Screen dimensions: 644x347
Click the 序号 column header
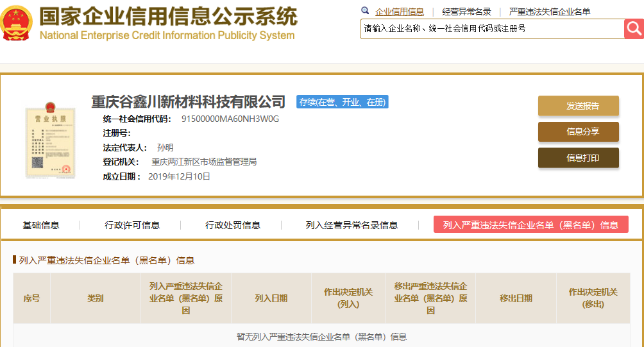pos(31,298)
